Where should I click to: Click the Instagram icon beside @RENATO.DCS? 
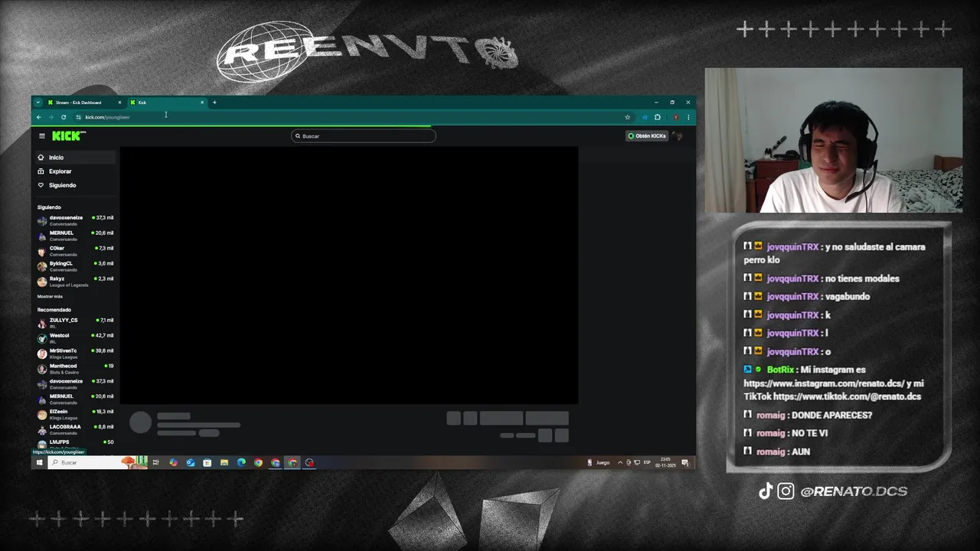pos(786,491)
